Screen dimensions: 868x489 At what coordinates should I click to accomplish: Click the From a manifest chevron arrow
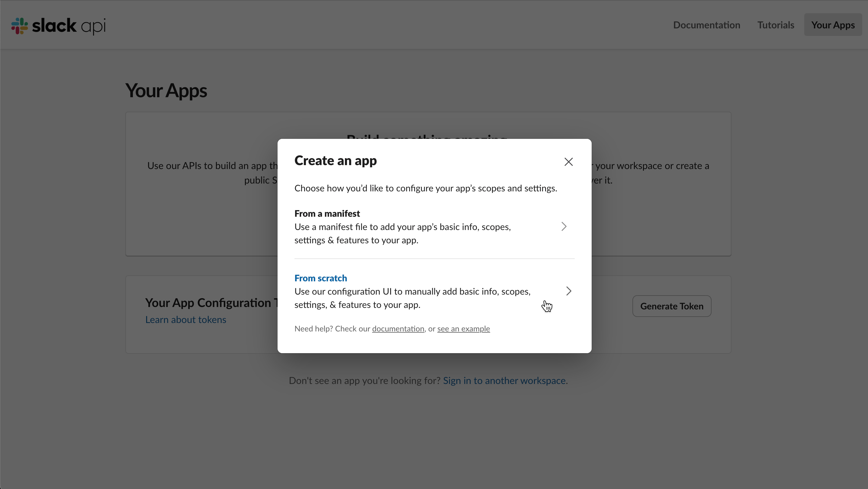(564, 227)
